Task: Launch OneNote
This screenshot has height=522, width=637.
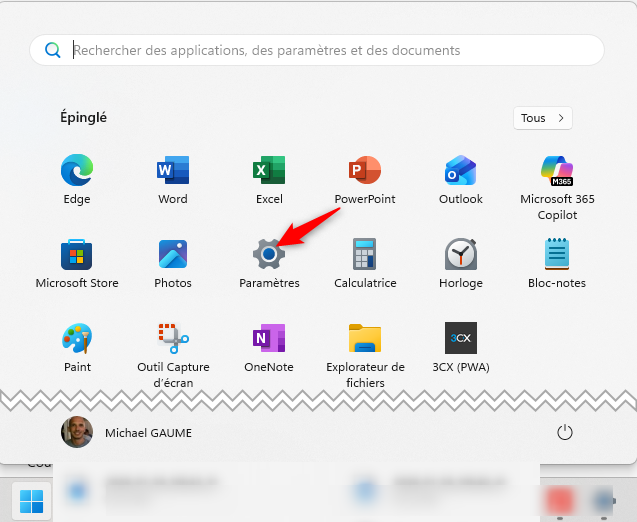Action: 269,339
